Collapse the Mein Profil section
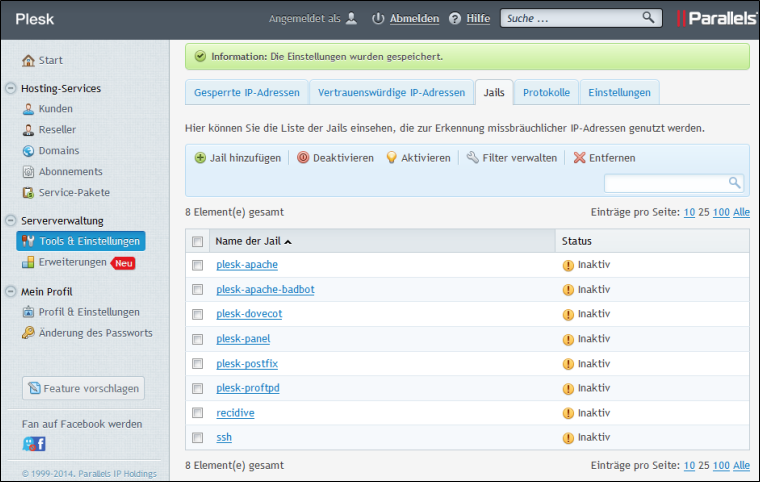The width and height of the screenshot is (760, 482). 11,291
